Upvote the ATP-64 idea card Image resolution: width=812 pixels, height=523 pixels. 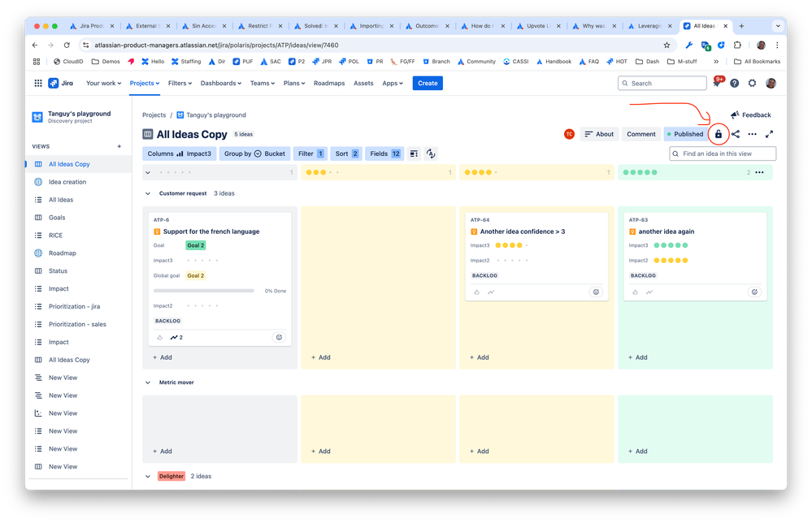pos(477,292)
